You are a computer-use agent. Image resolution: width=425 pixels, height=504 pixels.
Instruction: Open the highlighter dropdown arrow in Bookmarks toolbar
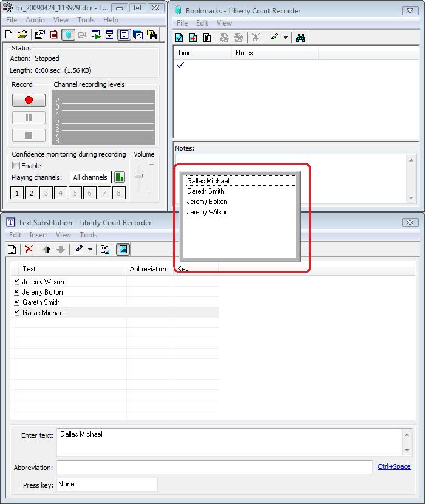click(285, 38)
